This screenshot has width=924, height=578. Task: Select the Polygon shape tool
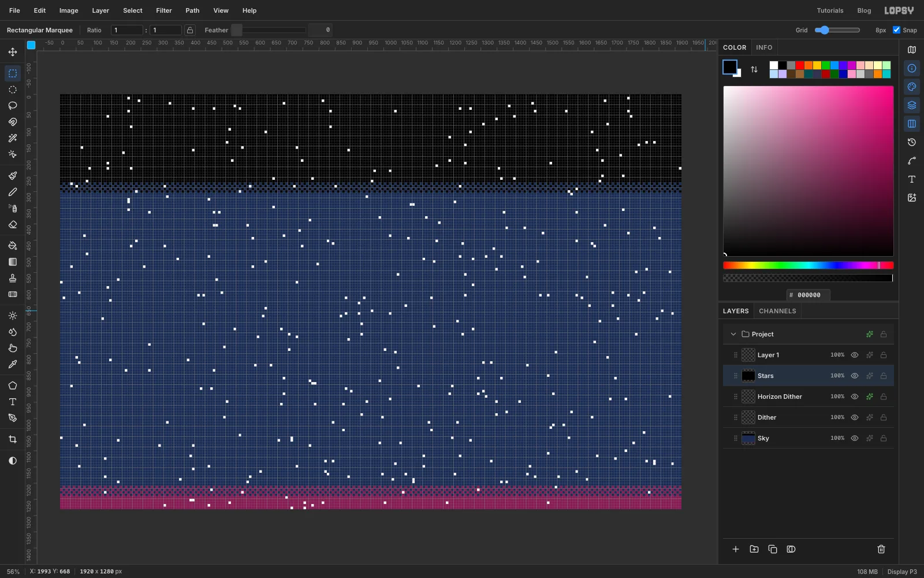coord(13,386)
